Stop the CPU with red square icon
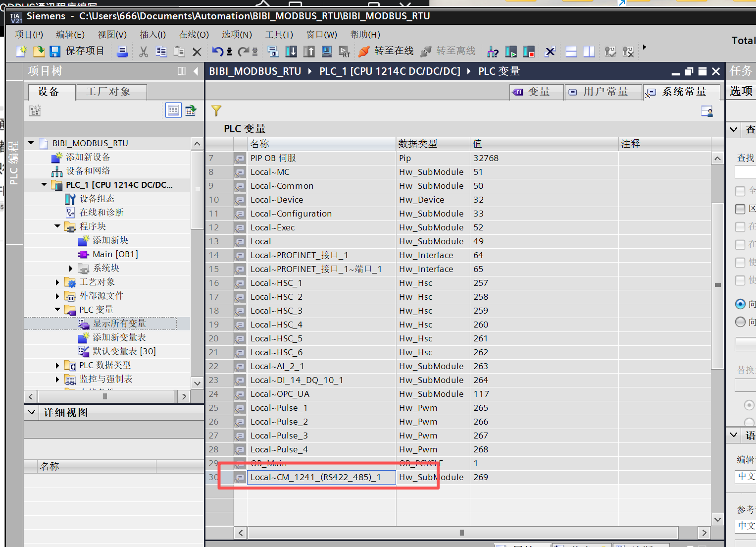This screenshot has height=547, width=756. click(529, 52)
